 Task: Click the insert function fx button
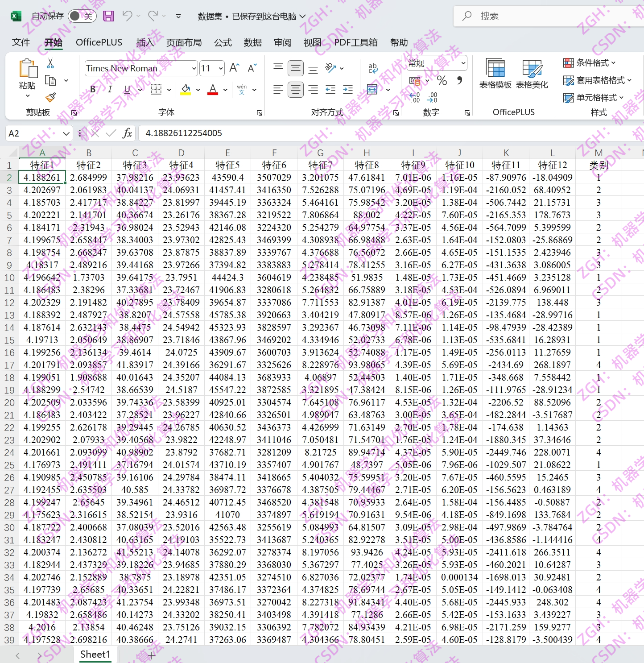127,133
